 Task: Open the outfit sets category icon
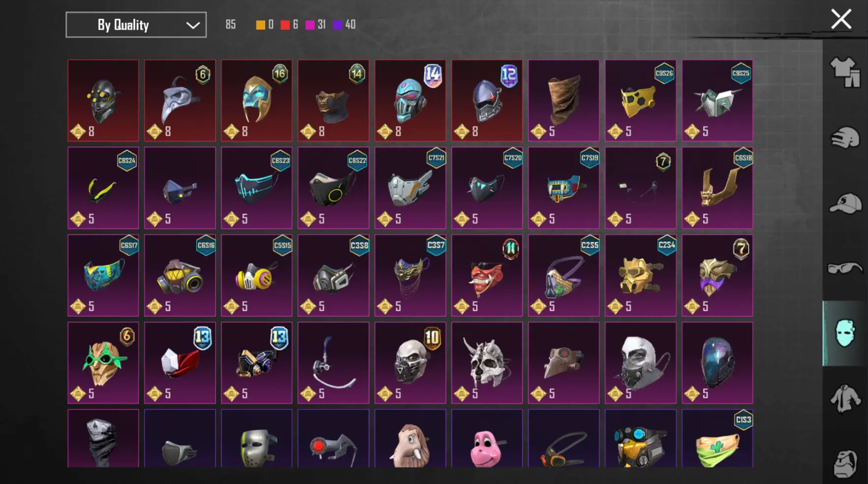coord(845,72)
